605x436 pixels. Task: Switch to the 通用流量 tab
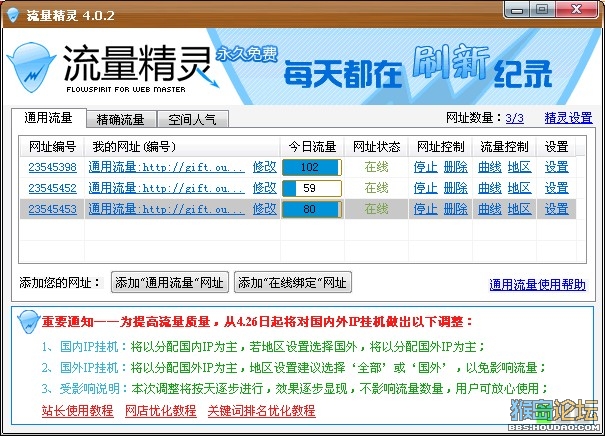click(48, 118)
